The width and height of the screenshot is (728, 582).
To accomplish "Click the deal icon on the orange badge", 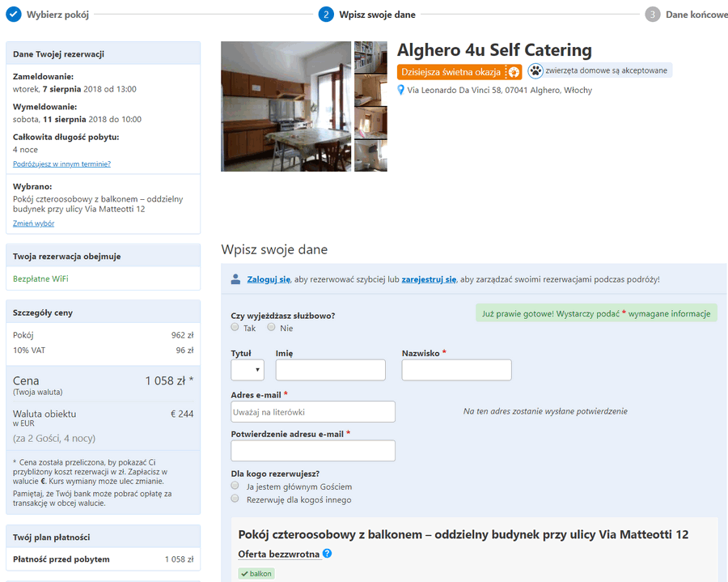I will click(x=514, y=72).
